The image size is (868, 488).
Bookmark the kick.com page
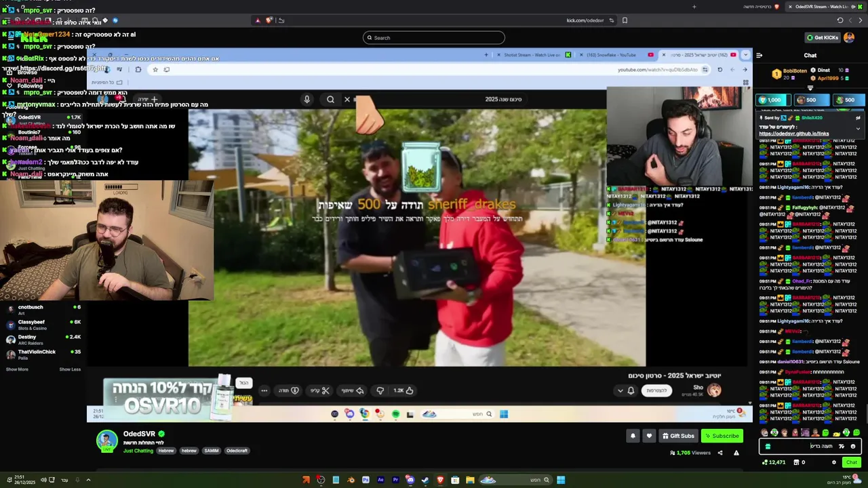point(625,20)
